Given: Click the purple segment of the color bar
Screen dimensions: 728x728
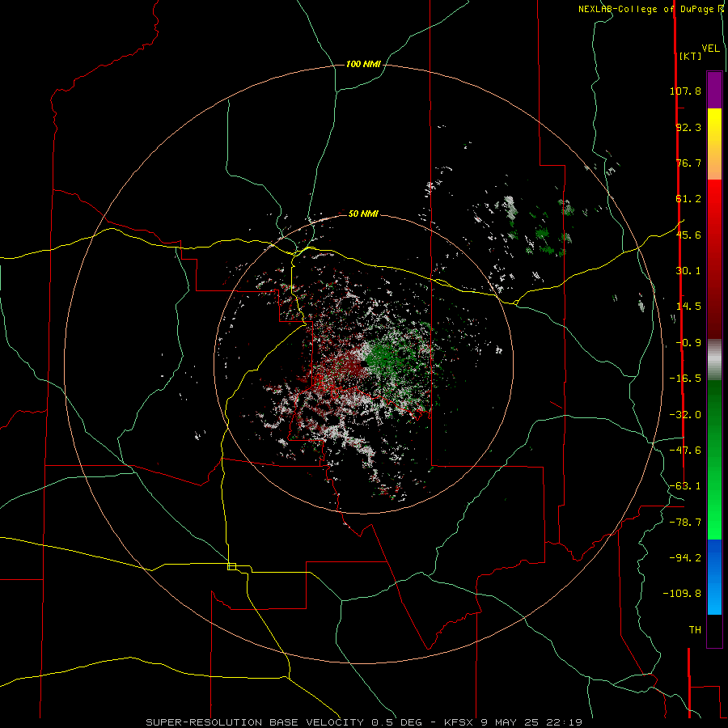Looking at the screenshot, I should (714, 90).
